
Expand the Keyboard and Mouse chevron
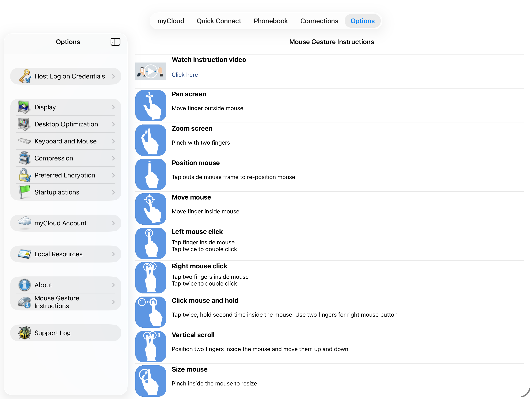click(113, 141)
